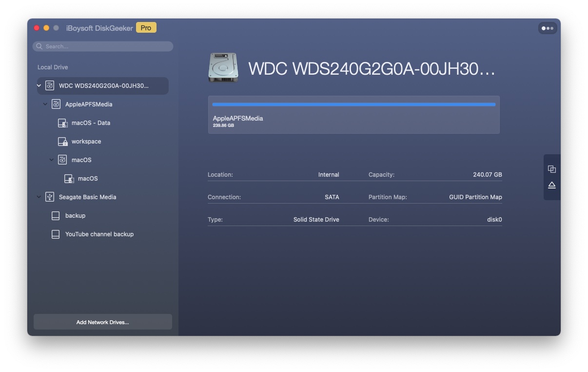Collapse the Seagate Basic Media drive
The image size is (588, 372).
(39, 197)
